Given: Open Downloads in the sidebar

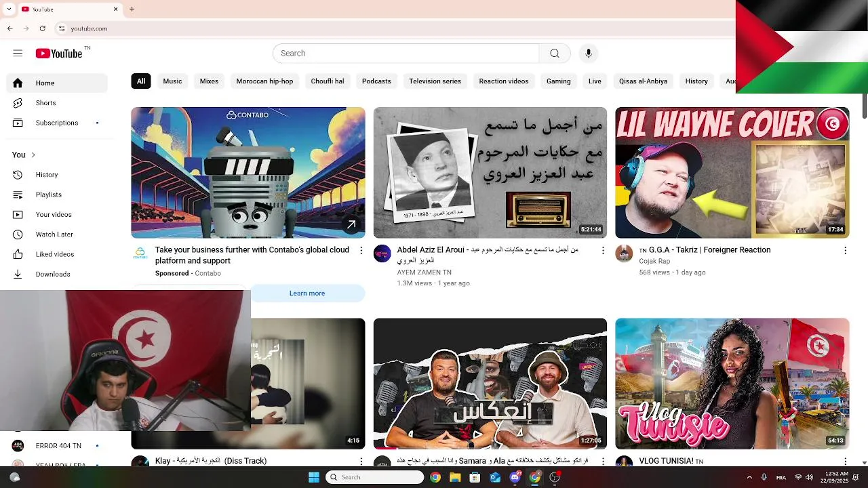Looking at the screenshot, I should tap(57, 274).
